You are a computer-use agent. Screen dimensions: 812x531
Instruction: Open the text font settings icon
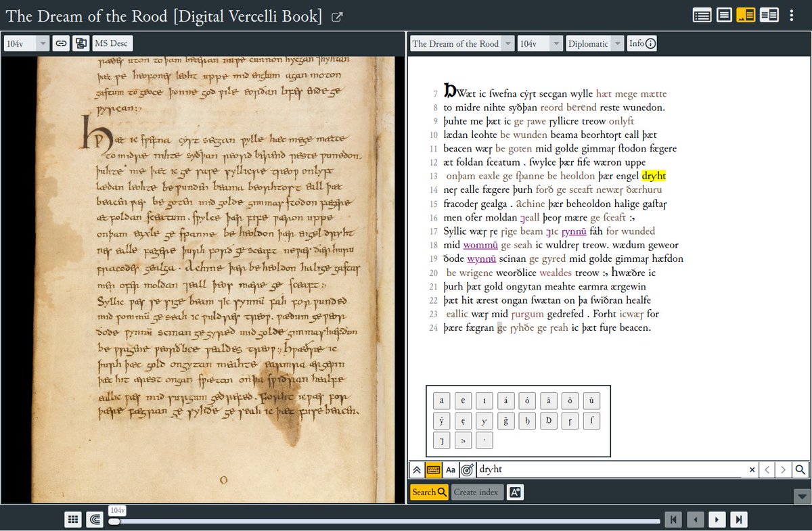pos(514,492)
